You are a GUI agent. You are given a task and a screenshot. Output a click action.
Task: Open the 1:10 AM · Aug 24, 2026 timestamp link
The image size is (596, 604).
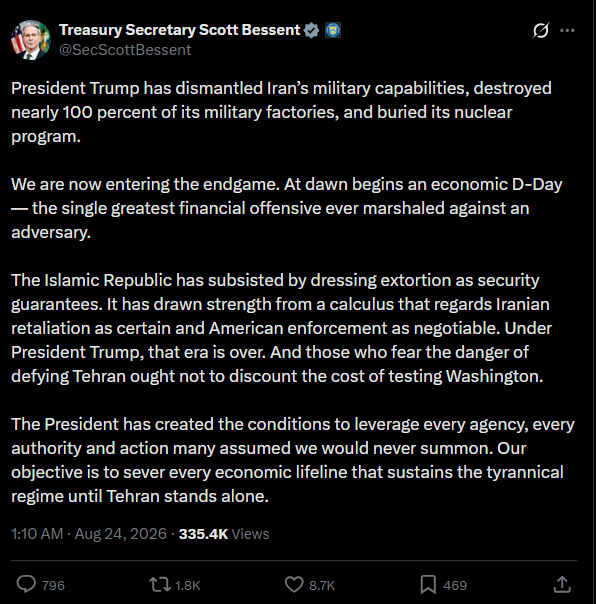(89, 534)
